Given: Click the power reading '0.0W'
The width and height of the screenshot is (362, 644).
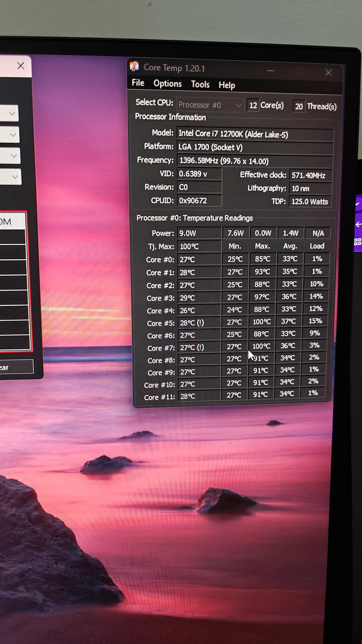Looking at the screenshot, I should coord(263,233).
